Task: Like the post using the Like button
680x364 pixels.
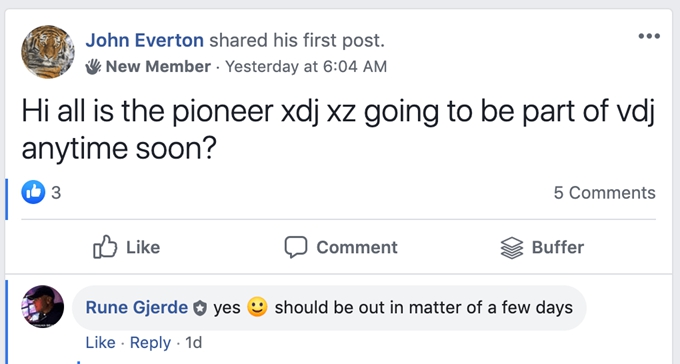Action: 127,247
